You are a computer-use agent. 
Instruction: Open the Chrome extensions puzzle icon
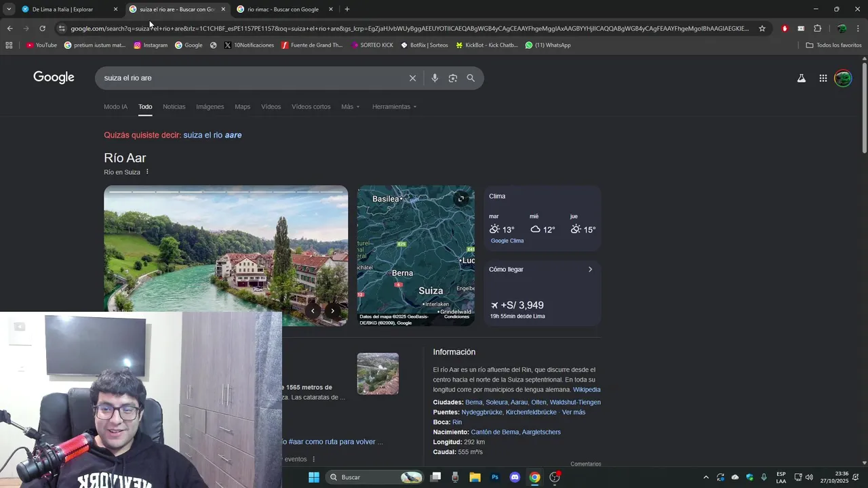click(818, 28)
